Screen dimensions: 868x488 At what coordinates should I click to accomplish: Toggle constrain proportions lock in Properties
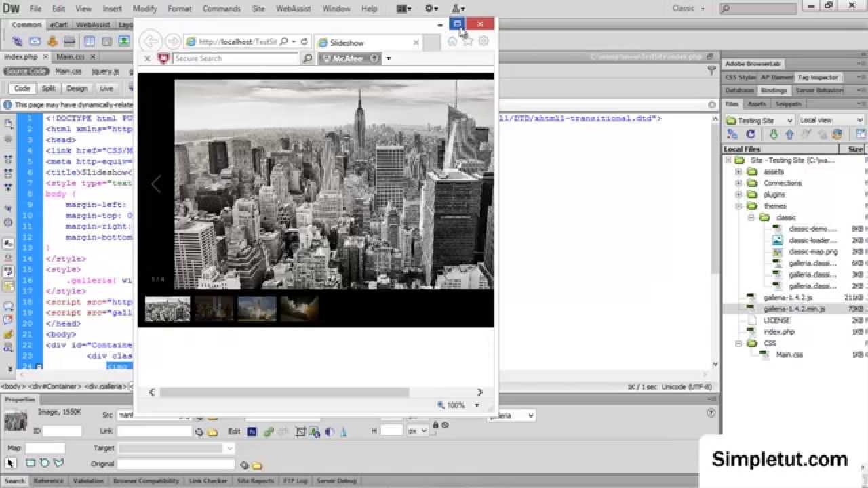click(435, 425)
